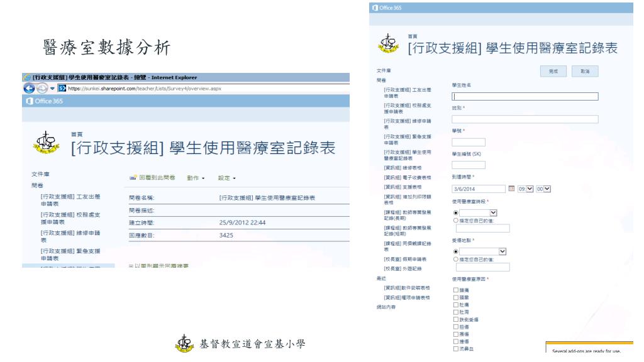
Task: Check the 扭傷 checkbox
Action: pyautogui.click(x=455, y=327)
